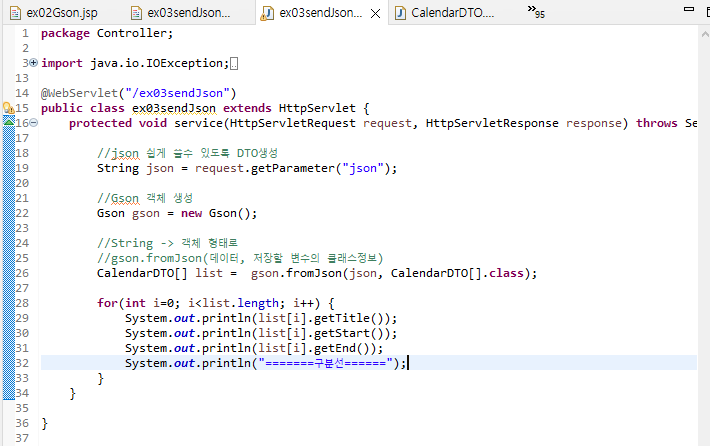
Task: Switch to the ex02Gson.jsp tab
Action: [62, 13]
